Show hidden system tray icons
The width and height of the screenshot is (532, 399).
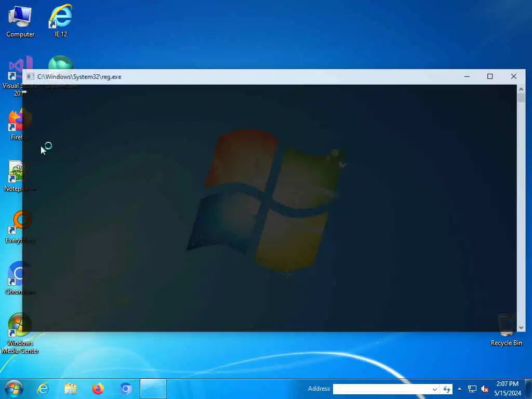tap(459, 389)
